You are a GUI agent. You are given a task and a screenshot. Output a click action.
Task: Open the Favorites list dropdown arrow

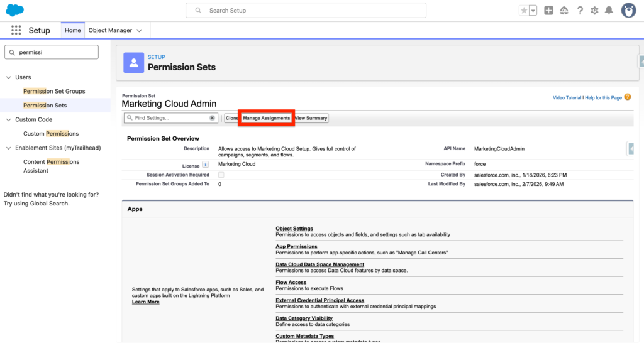coord(533,11)
